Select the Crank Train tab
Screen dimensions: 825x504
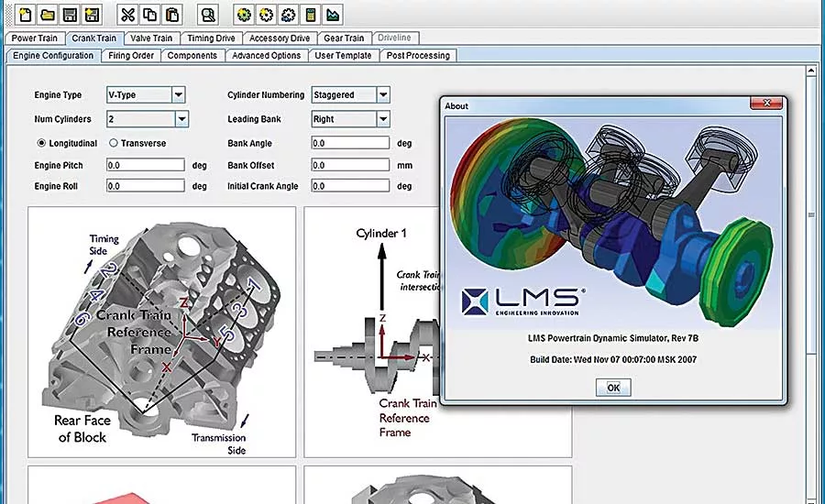[x=94, y=38]
